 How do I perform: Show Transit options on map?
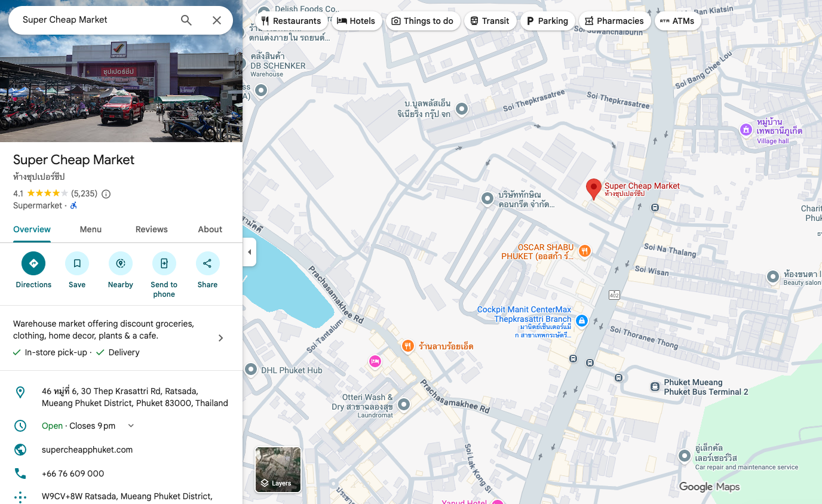(489, 21)
